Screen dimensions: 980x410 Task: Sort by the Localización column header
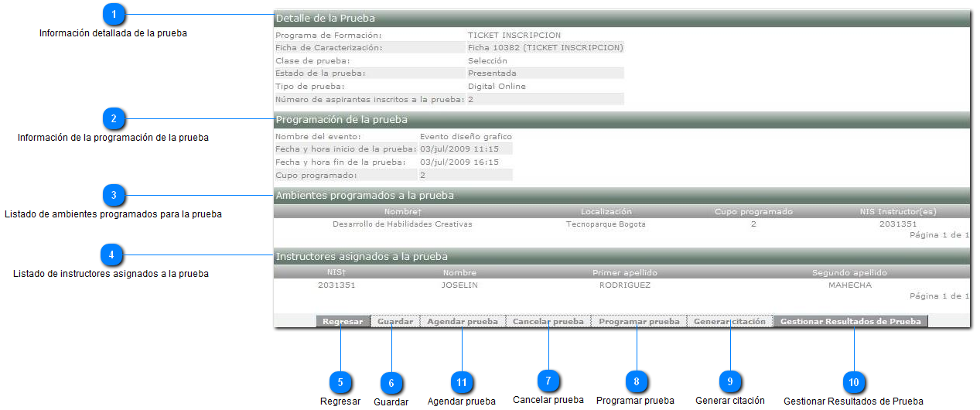coord(606,212)
